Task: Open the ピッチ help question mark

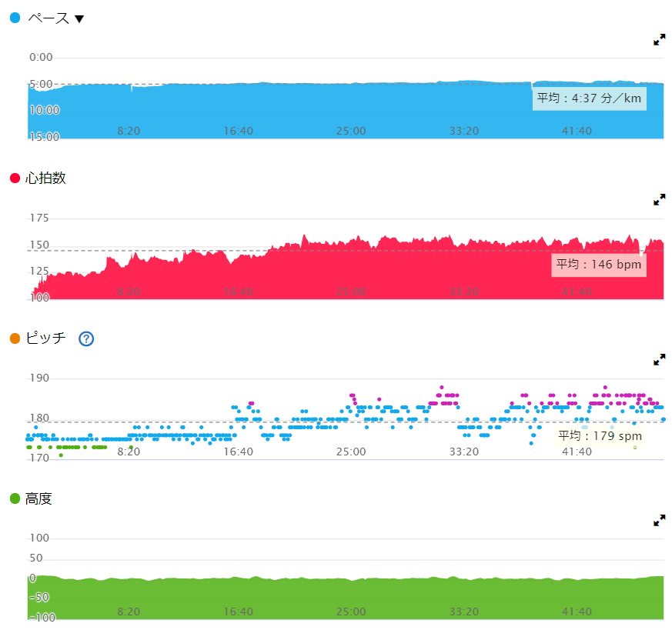Action: coord(86,338)
